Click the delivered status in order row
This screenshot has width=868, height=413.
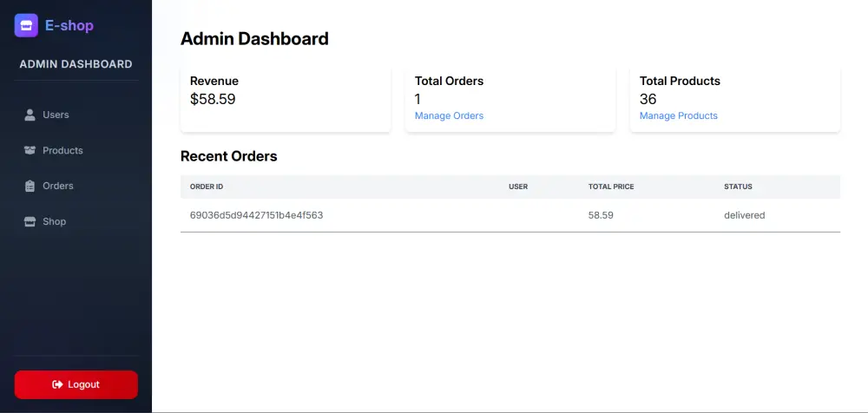(x=744, y=215)
